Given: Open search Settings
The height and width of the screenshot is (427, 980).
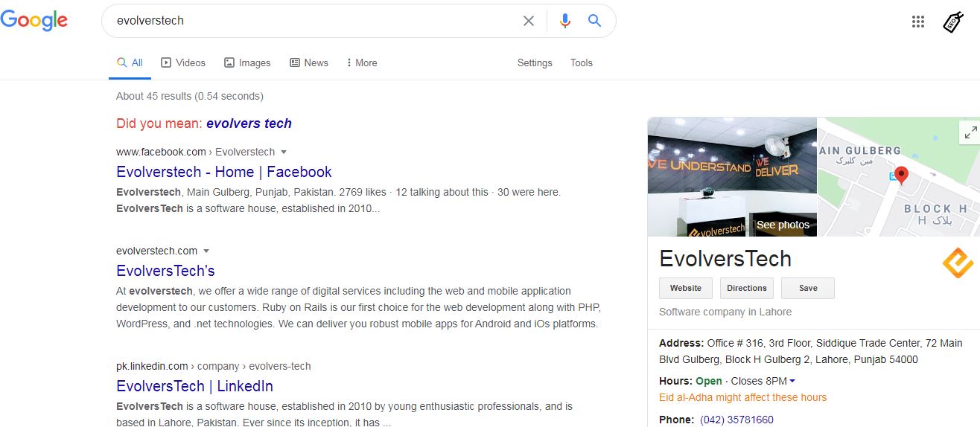Looking at the screenshot, I should click(535, 63).
